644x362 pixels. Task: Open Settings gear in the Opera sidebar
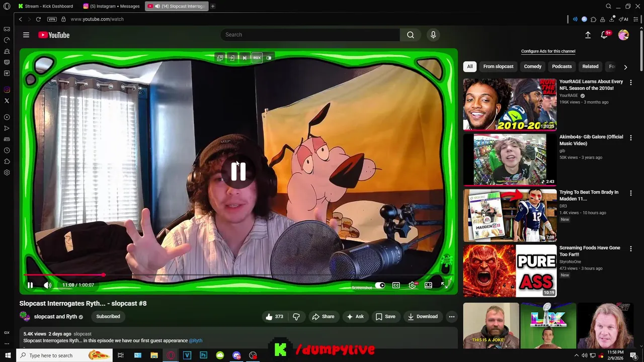(7, 172)
